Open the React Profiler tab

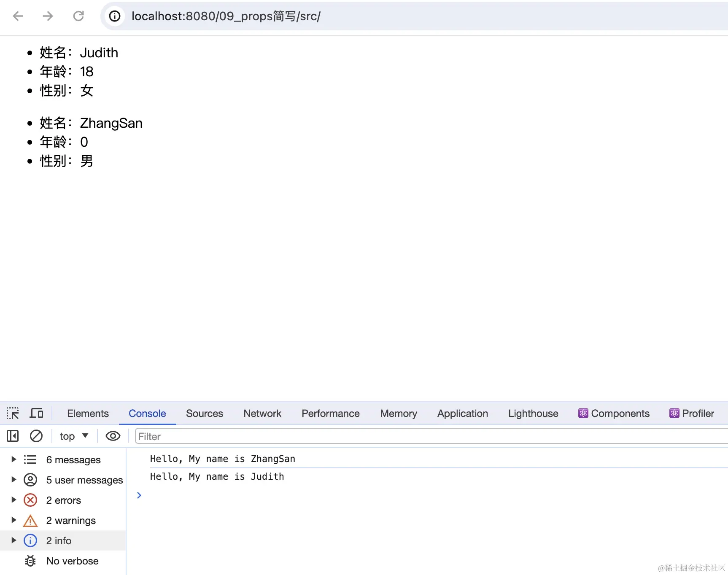[x=692, y=413]
